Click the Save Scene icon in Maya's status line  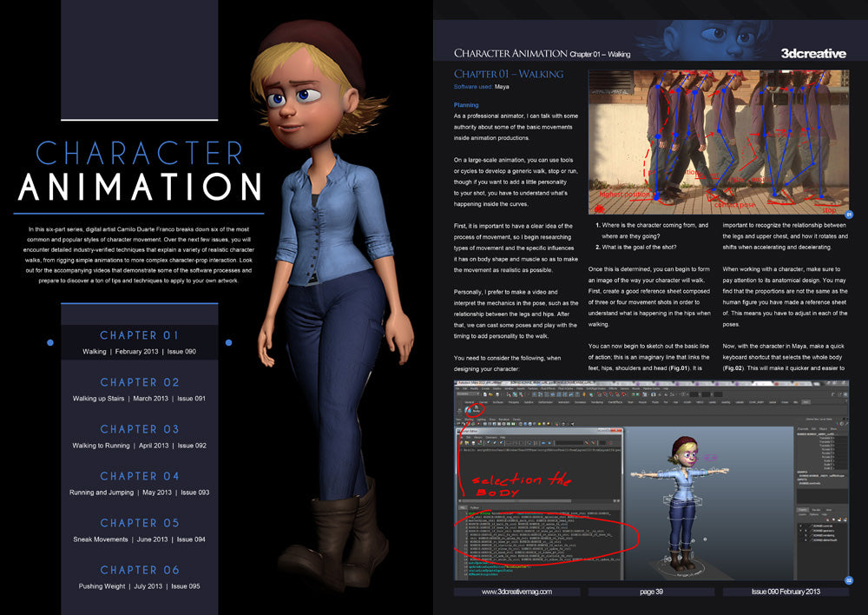(498, 394)
